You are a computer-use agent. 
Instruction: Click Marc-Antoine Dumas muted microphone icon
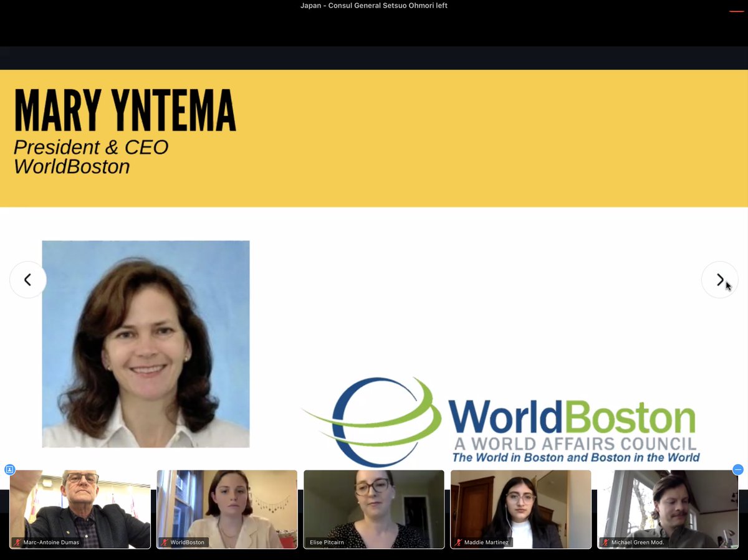[17, 543]
